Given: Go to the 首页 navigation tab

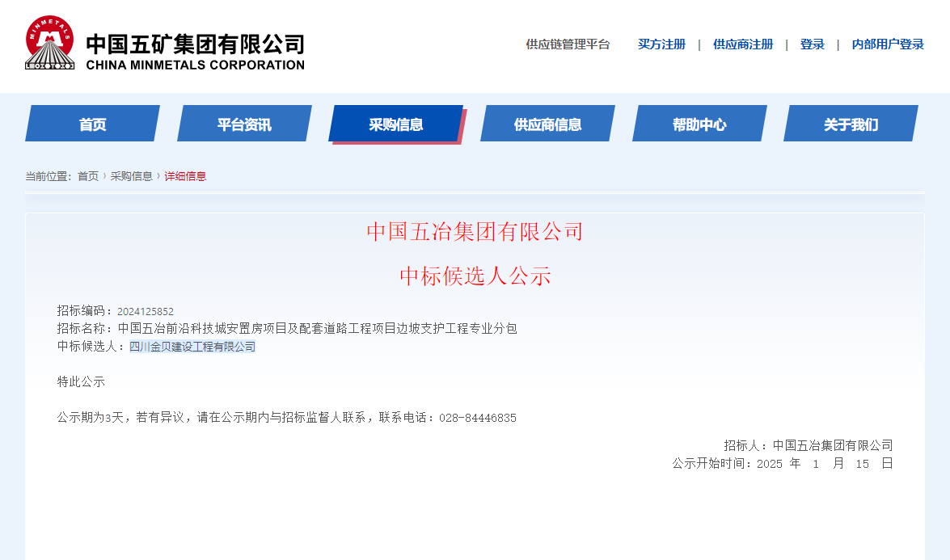Looking at the screenshot, I should point(93,124).
